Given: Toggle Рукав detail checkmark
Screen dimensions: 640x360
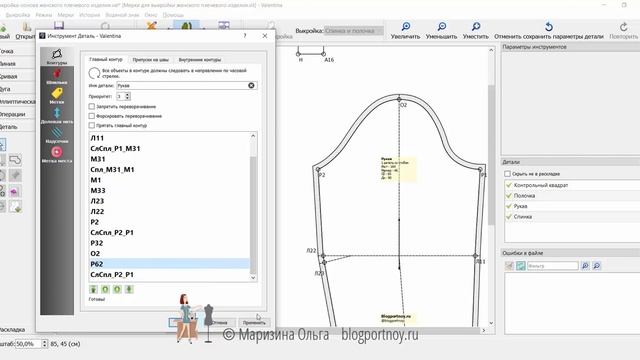Looking at the screenshot, I should pyautogui.click(x=509, y=207).
